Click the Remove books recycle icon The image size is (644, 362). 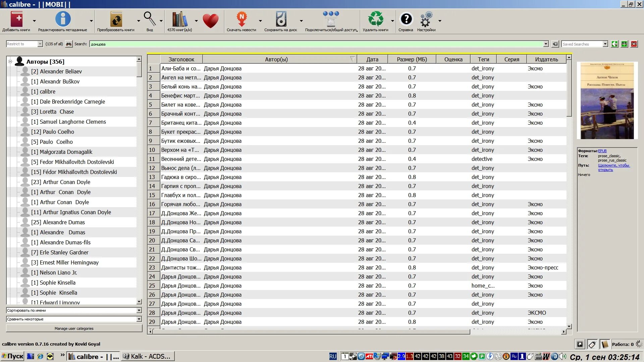click(x=376, y=19)
